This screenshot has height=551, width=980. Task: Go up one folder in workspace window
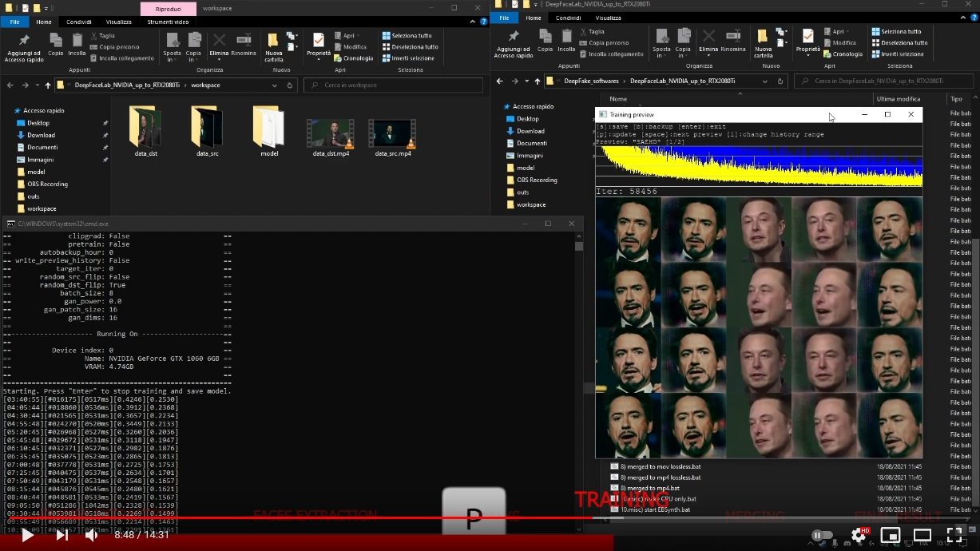(48, 85)
